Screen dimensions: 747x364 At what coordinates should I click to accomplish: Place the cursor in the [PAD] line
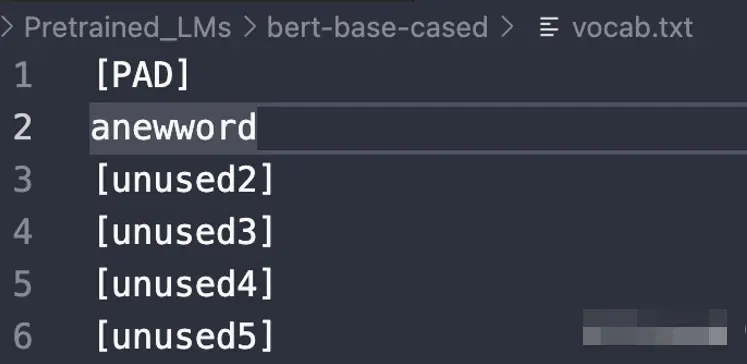[x=143, y=75]
